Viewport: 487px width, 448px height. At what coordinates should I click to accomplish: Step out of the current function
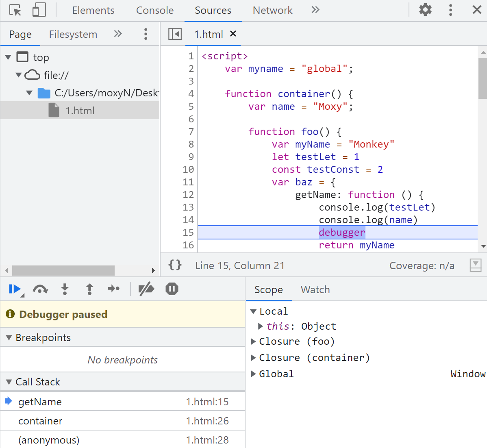pos(89,289)
